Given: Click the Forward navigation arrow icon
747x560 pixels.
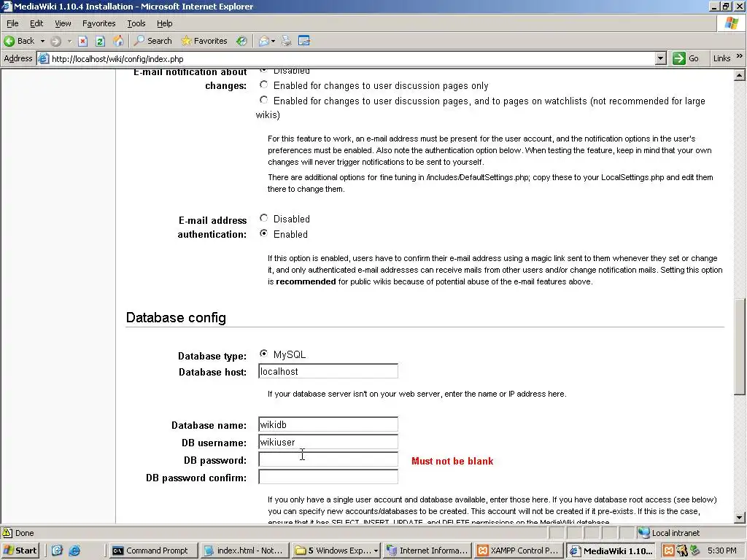Looking at the screenshot, I should (x=55, y=42).
